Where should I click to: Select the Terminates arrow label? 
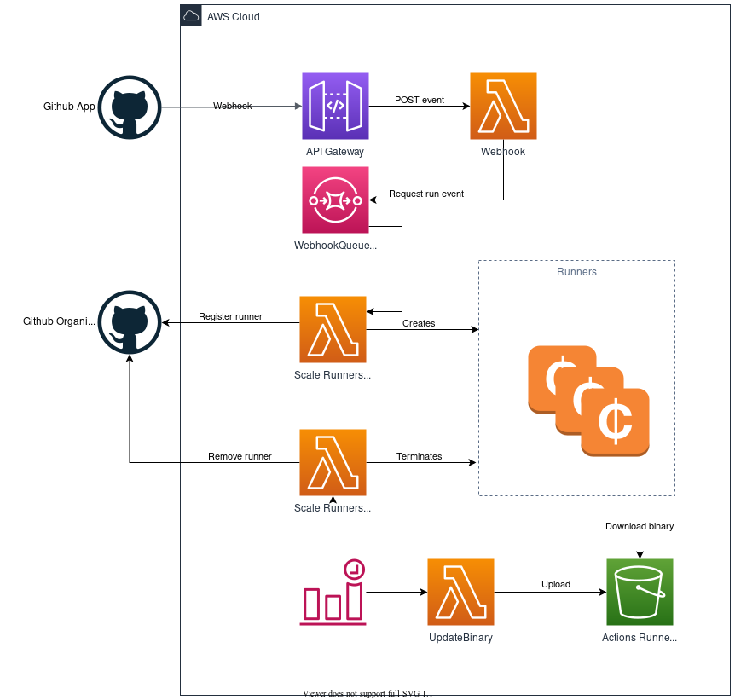(x=419, y=456)
